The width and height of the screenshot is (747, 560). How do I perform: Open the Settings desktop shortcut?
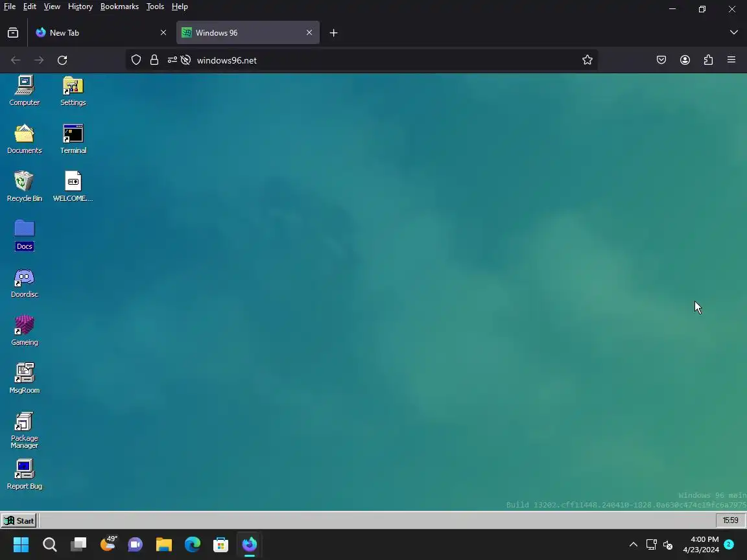click(x=73, y=91)
